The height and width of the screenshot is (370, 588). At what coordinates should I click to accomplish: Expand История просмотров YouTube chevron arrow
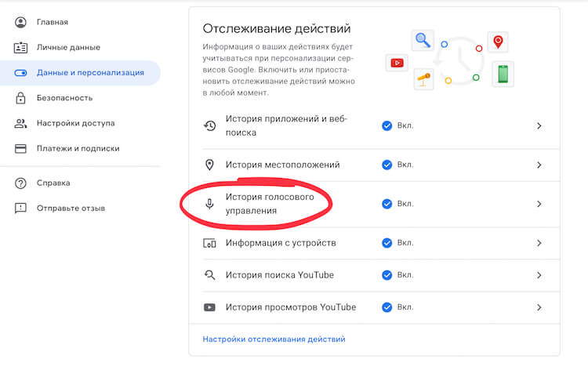coord(539,307)
